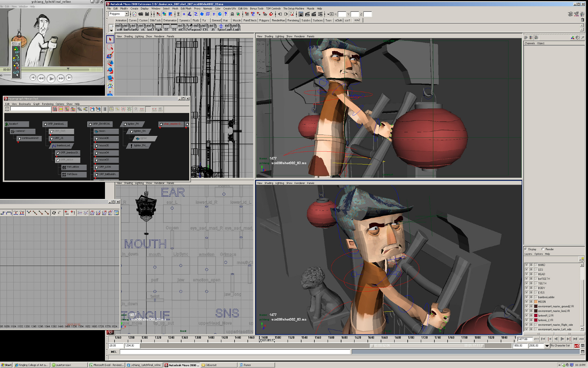
Task: Click Start button on Windows taskbar
Action: pyautogui.click(x=6, y=365)
